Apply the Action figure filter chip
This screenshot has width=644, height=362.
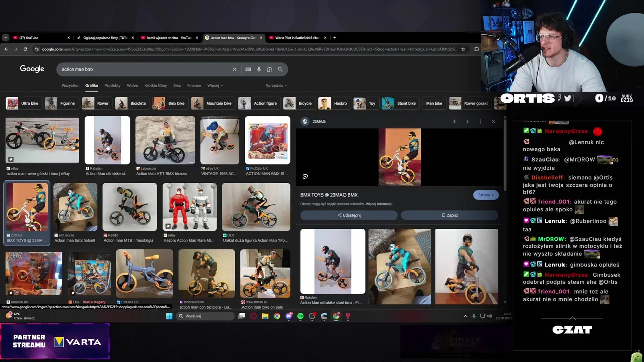(259, 103)
